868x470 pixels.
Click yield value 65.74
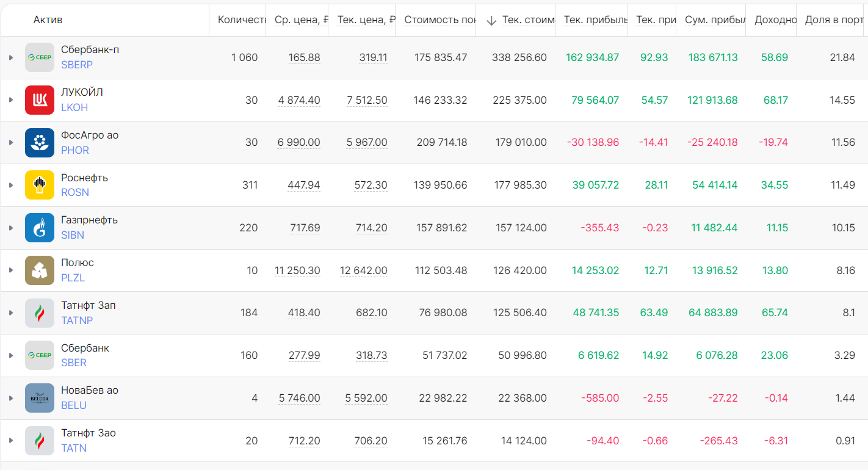pos(775,313)
